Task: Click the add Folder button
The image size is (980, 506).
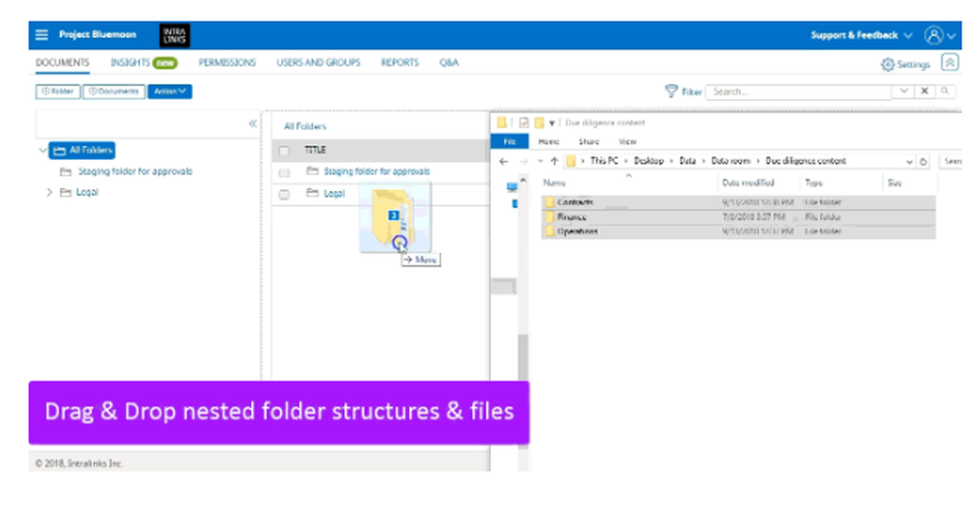Action: pos(58,91)
